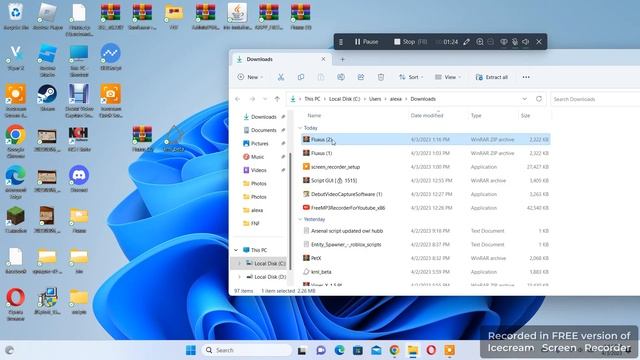Select the DebutVideoCaptureSoftware (1) file

coord(425,194)
